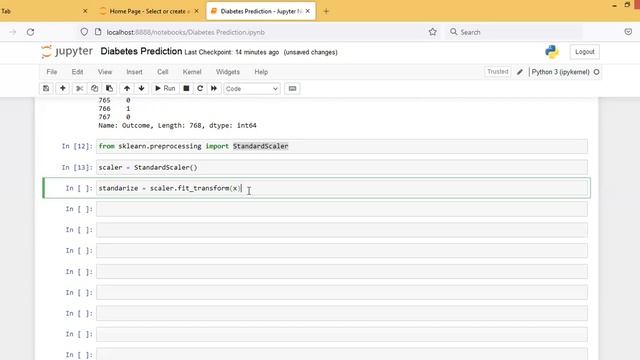The height and width of the screenshot is (360, 640).
Task: Open the Widgets menu
Action: (228, 72)
